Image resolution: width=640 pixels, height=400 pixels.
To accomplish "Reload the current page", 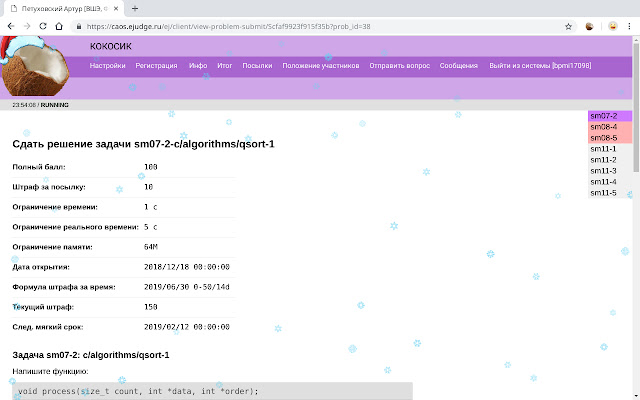I will pos(43,26).
